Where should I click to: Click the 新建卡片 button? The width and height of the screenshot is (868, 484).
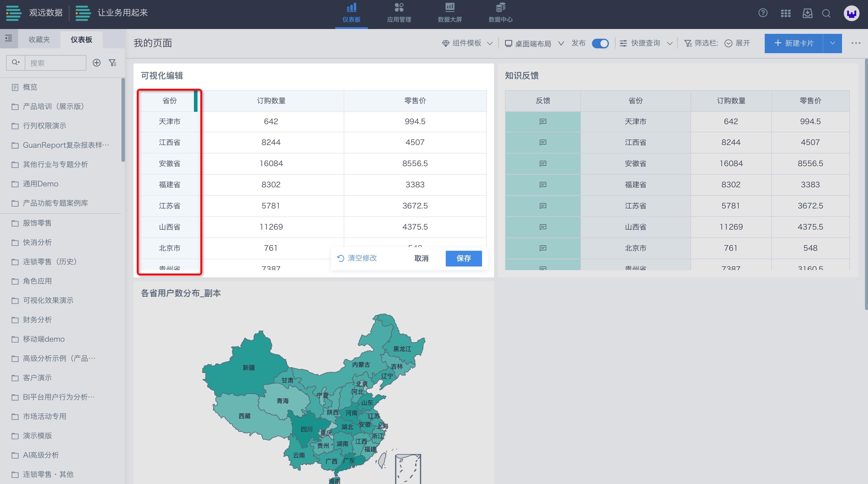(x=793, y=43)
